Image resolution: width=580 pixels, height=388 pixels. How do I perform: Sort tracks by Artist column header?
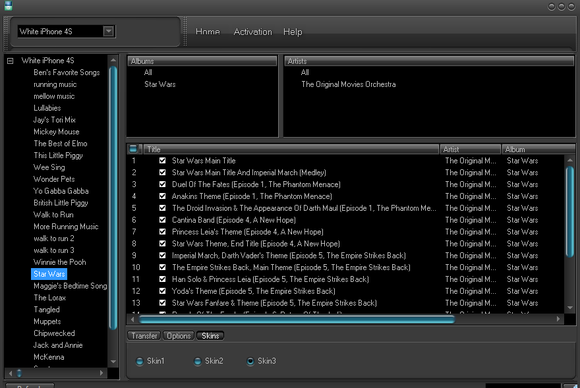point(470,149)
